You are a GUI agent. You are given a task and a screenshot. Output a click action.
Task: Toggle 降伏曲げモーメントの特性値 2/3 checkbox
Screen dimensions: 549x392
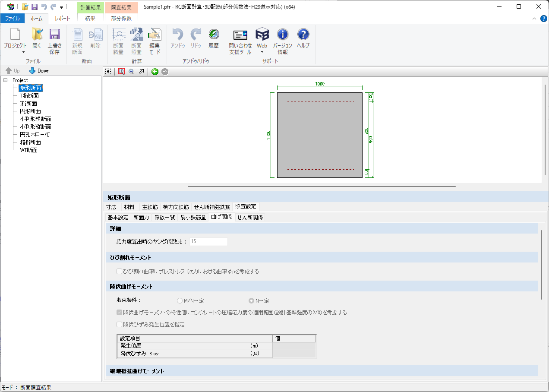[120, 312]
